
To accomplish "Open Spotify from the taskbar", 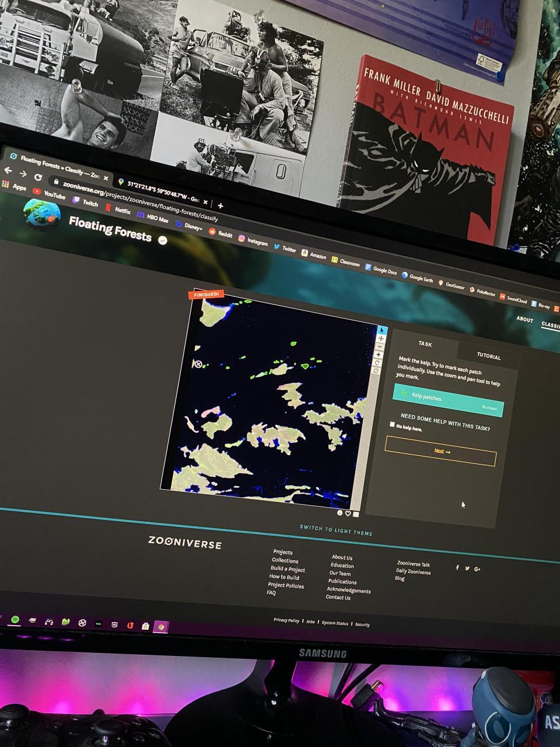I will click(x=15, y=619).
